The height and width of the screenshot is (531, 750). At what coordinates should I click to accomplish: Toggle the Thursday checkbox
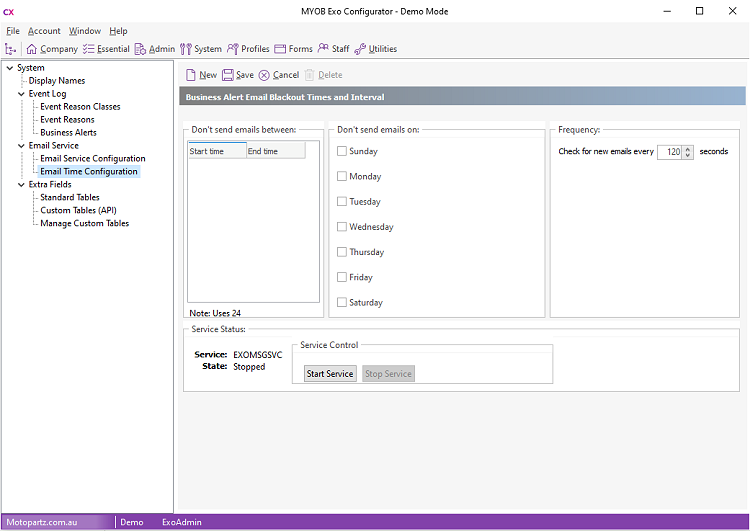tap(342, 252)
